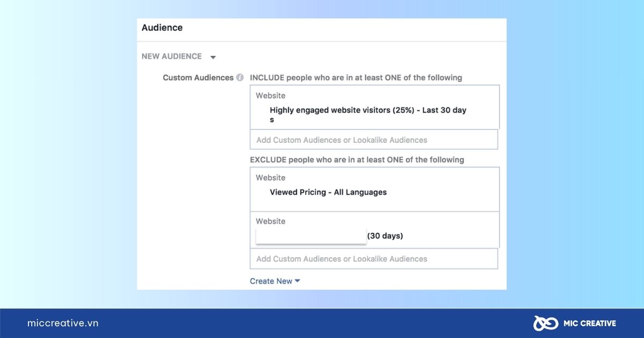The height and width of the screenshot is (338, 644).
Task: Click the include Add Custom Audiences field
Action: tap(374, 139)
